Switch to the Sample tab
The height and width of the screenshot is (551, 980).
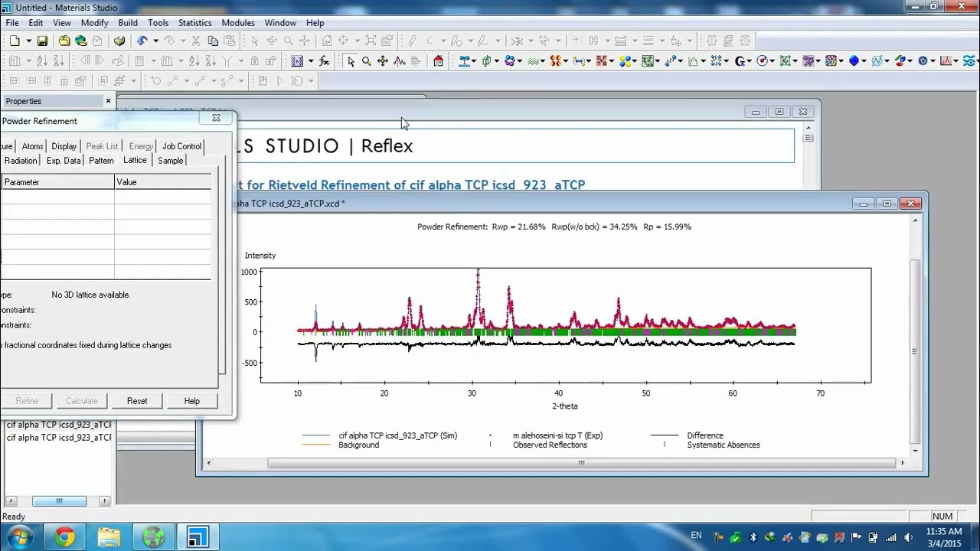[x=170, y=161]
